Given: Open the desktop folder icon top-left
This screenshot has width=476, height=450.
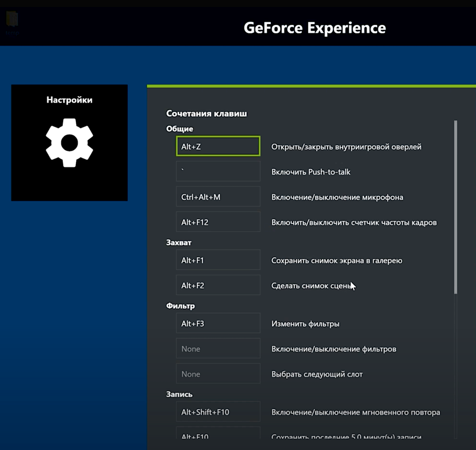Looking at the screenshot, I should click(x=12, y=22).
